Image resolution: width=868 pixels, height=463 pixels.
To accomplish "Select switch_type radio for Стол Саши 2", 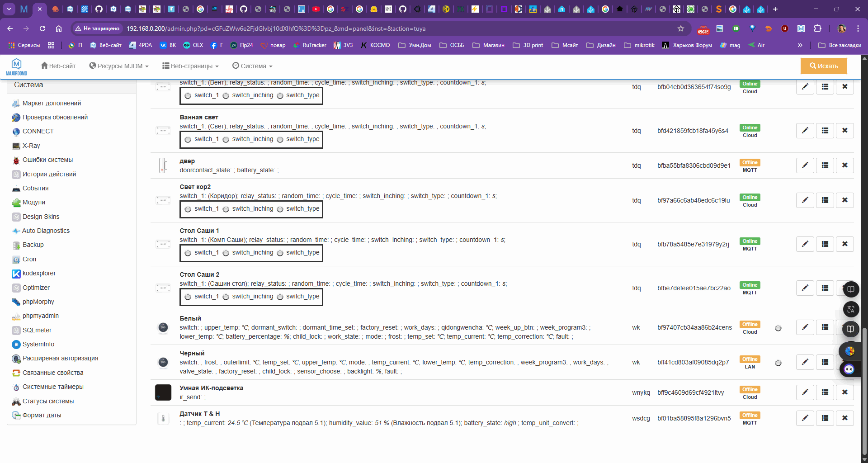I will 280,297.
